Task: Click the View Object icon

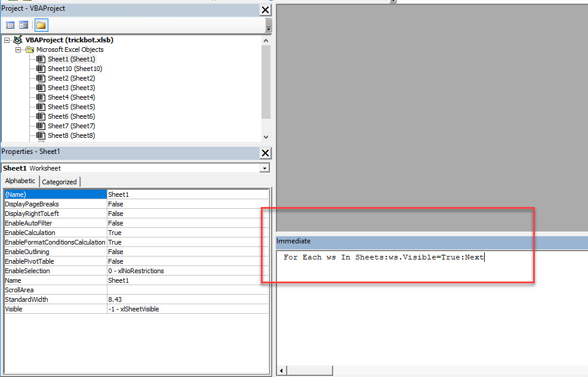Action: click(x=24, y=25)
